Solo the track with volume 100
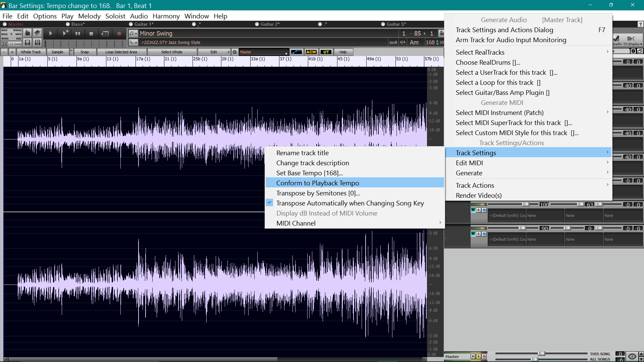Viewport: 644px width, 362px height. pos(479,210)
